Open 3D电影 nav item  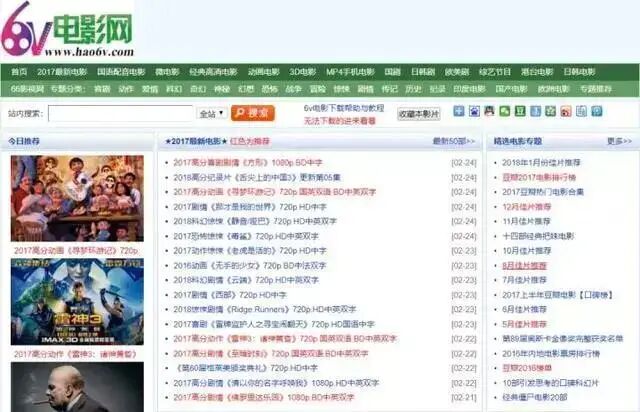pyautogui.click(x=302, y=72)
